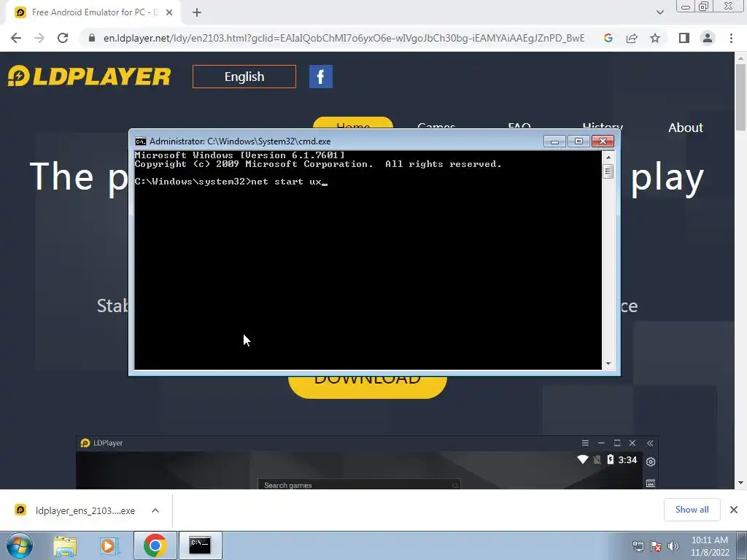Click the address bar URL
Viewport: 747px width, 560px height.
[344, 38]
